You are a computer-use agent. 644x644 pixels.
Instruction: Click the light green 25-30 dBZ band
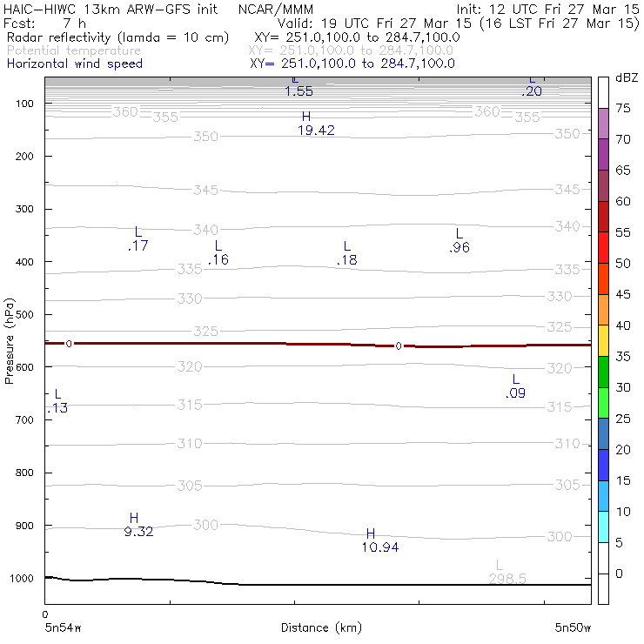pyautogui.click(x=603, y=403)
